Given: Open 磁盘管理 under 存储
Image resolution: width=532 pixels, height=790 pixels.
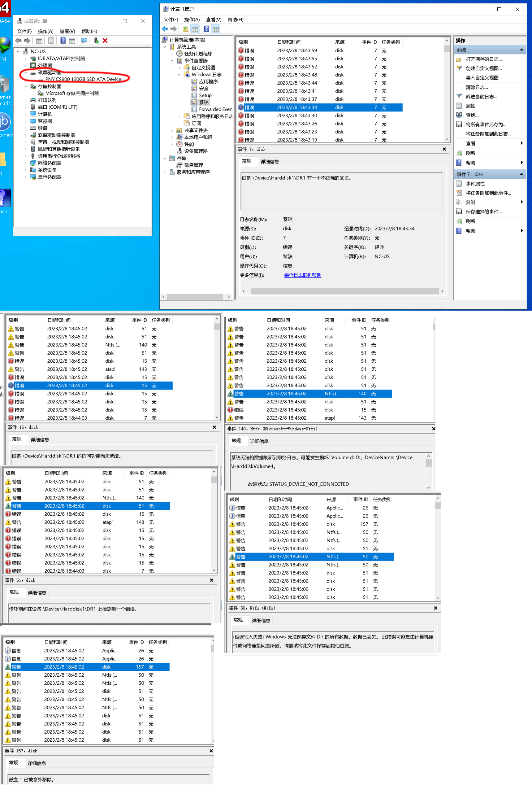Looking at the screenshot, I should click(x=193, y=165).
